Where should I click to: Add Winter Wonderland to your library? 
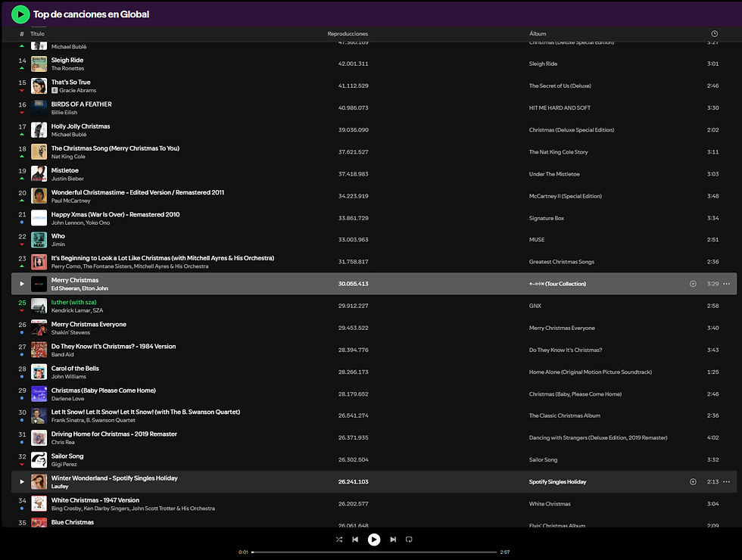(x=693, y=481)
